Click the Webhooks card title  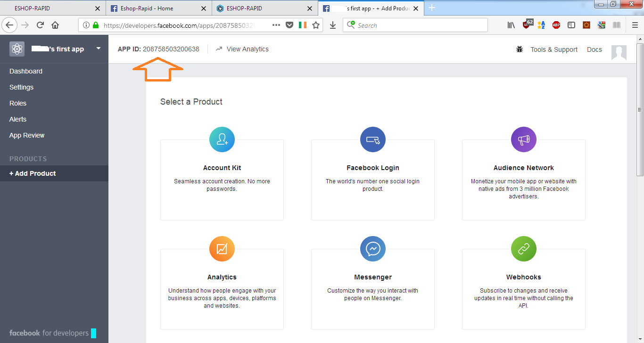(524, 277)
